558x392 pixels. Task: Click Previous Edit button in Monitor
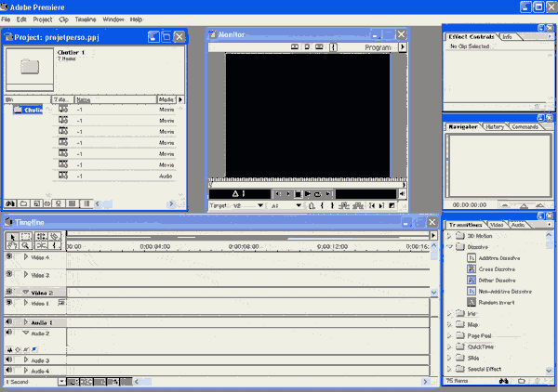point(372,206)
